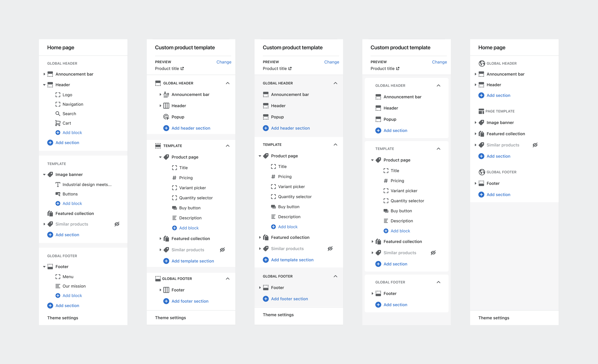Screen dimensions: 598x364
Task: Click the globe icon beside GLOBAL HEADER in last panel
Action: pos(482,63)
